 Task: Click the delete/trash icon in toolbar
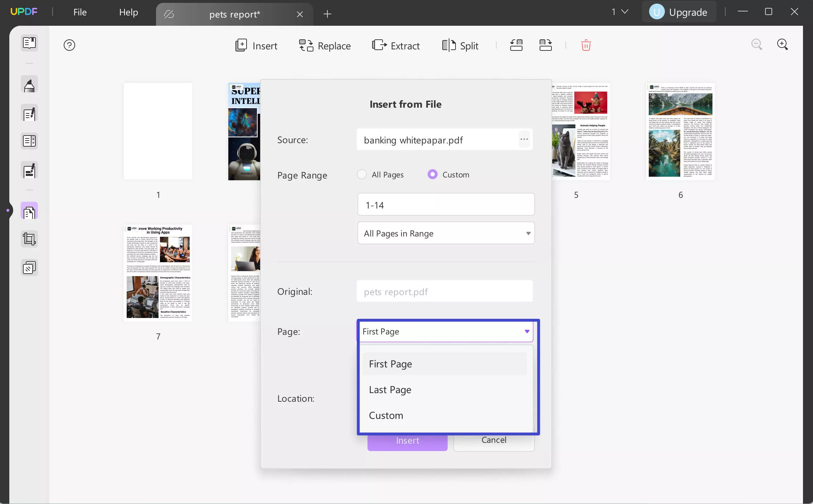click(586, 45)
